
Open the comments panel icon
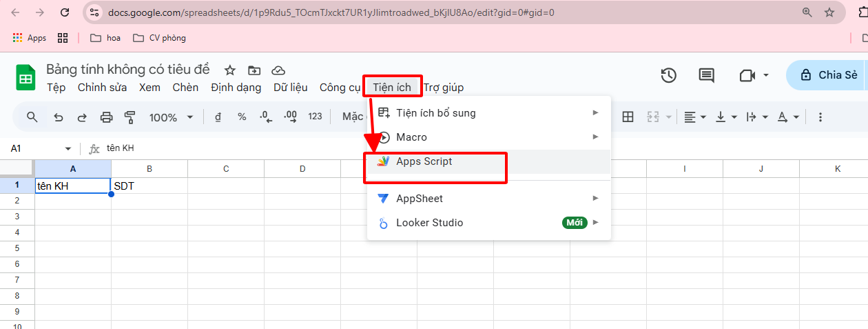[x=706, y=75]
